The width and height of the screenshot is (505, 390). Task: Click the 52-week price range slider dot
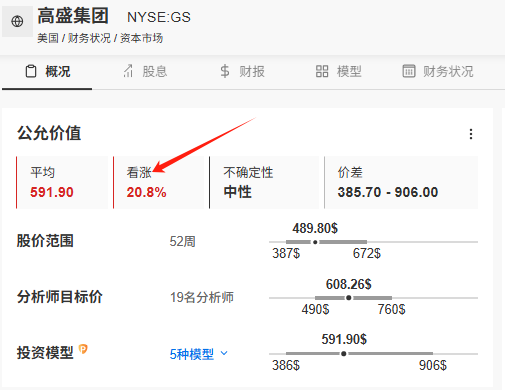coord(315,242)
